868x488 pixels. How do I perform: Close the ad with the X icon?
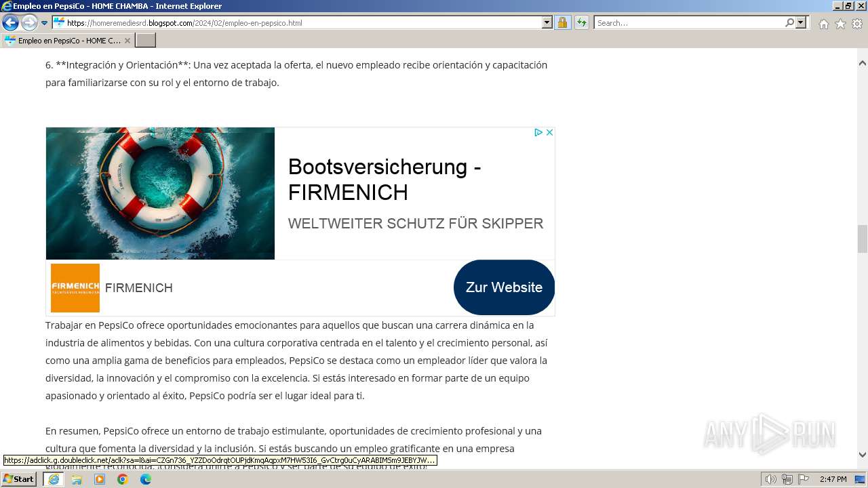tap(549, 132)
